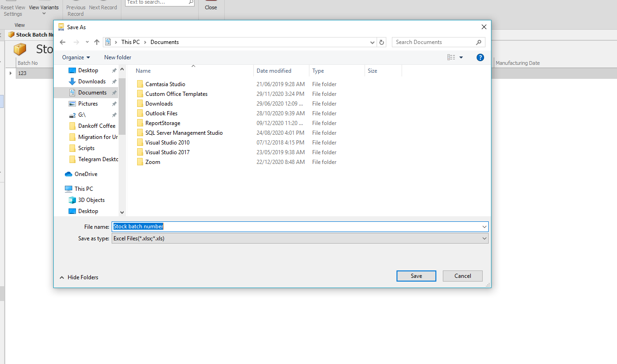The image size is (617, 364).
Task: Click the location icon in address bar
Action: point(108,42)
